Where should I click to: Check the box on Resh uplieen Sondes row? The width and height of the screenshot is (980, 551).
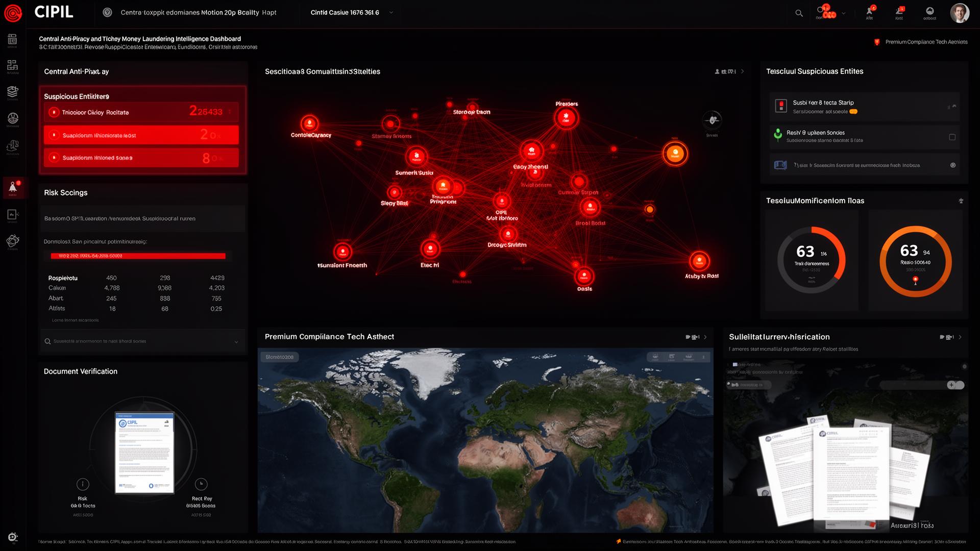pos(952,137)
